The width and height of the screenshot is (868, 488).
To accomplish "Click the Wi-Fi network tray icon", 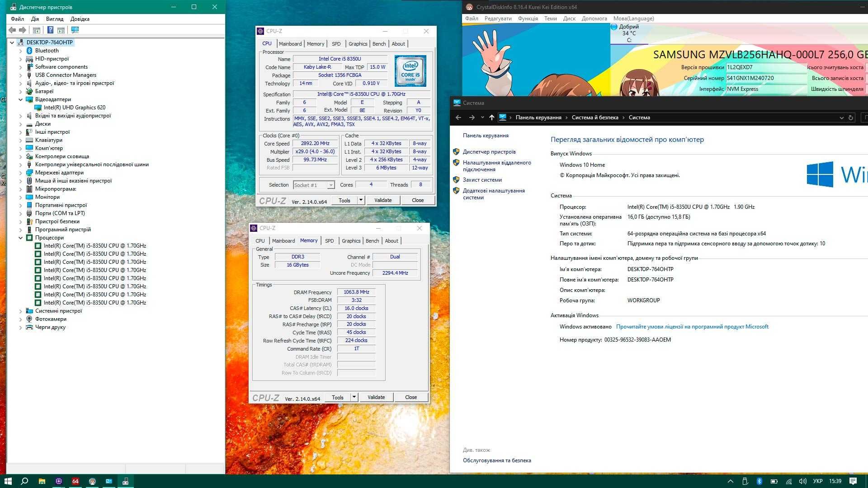I will coord(788,481).
